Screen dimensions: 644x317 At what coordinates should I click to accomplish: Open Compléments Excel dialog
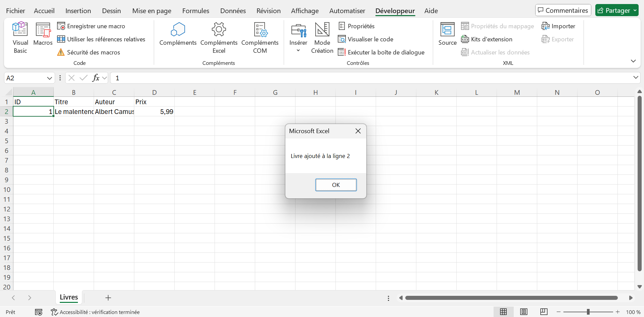tap(219, 38)
